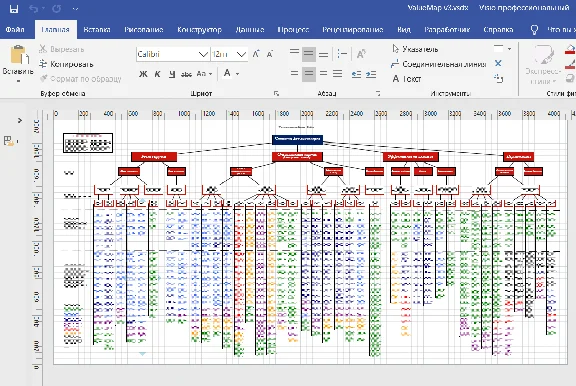Expand the 12пт font size dropdown arrow
The width and height of the screenshot is (576, 386).
tap(241, 54)
